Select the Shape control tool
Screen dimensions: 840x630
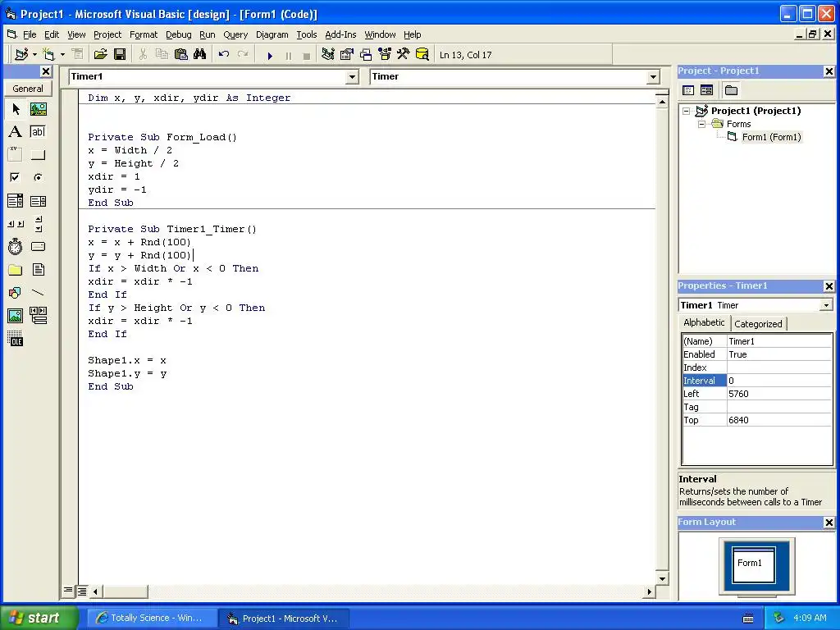click(x=16, y=293)
